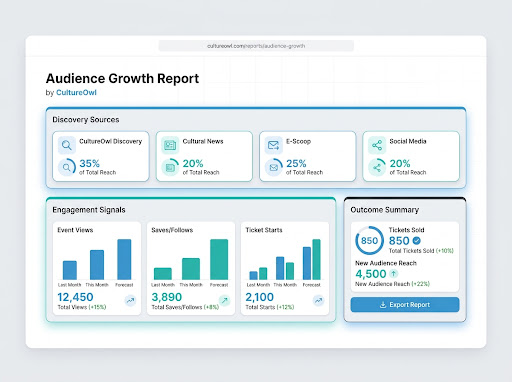The width and height of the screenshot is (512, 382).
Task: Click the 850 circular progress ring
Action: coord(369,241)
